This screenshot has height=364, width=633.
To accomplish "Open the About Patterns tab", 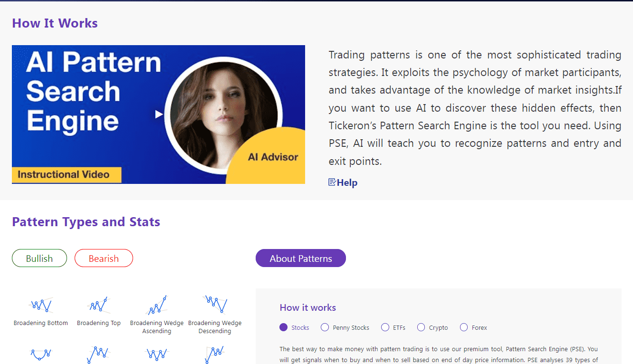I will click(x=301, y=258).
